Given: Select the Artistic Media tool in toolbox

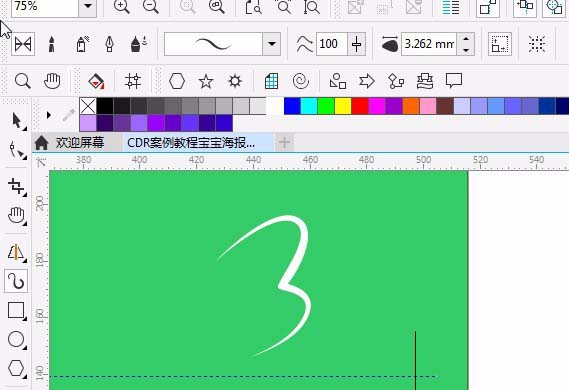Looking at the screenshot, I should click(16, 281).
